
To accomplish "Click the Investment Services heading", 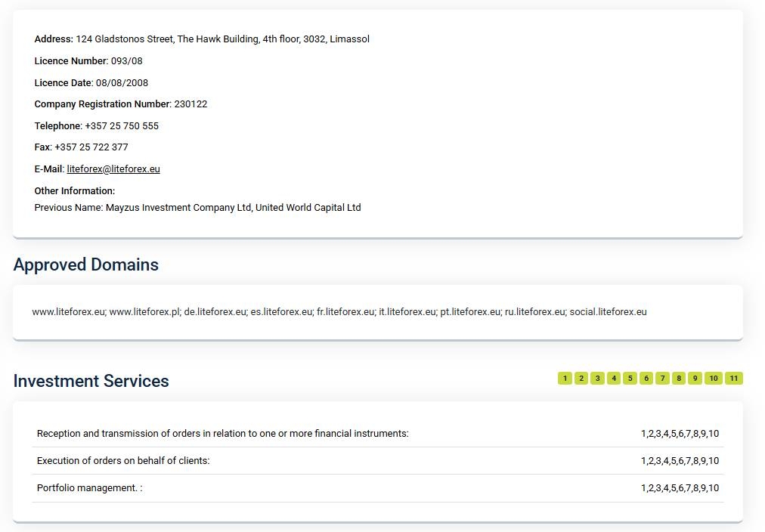I will click(91, 382).
